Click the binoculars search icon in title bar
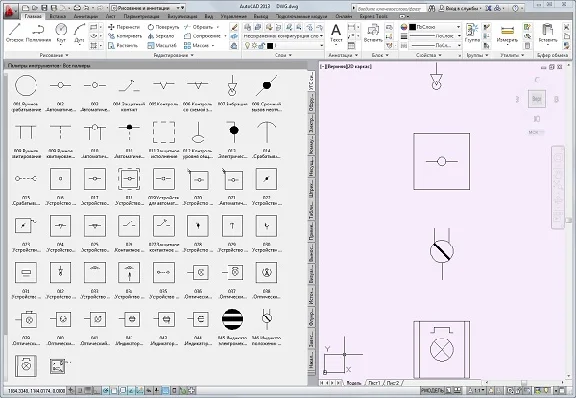576x398 pixels. pos(432,8)
